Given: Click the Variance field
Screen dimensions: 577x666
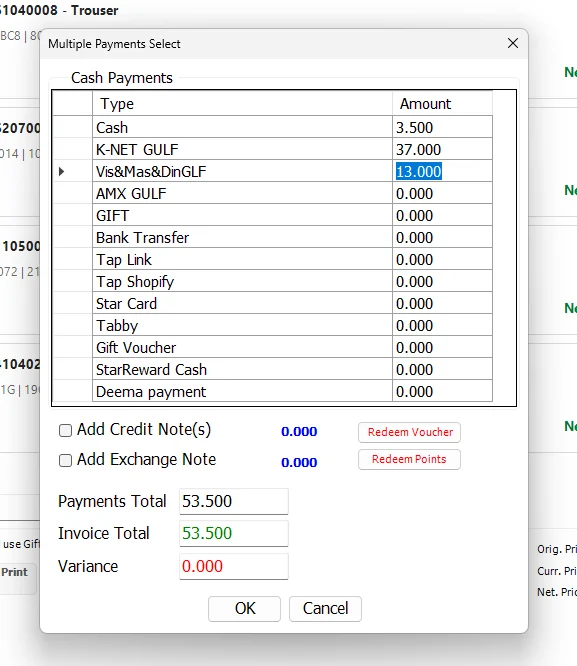Looking at the screenshot, I should tap(234, 566).
